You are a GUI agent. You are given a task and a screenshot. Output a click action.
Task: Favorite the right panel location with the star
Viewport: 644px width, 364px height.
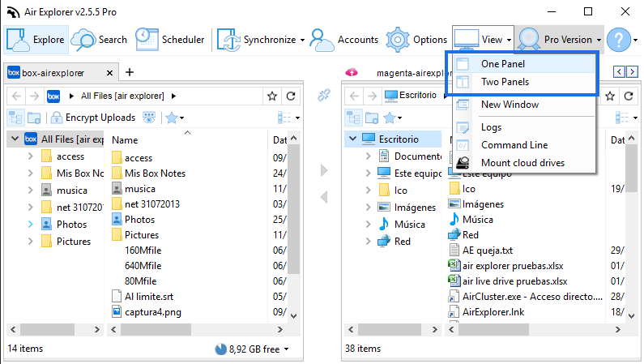(610, 96)
